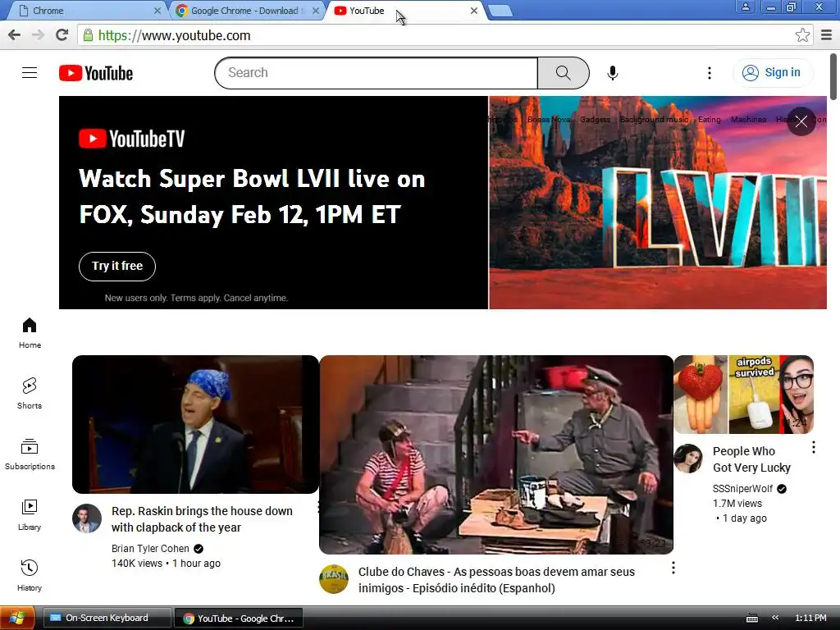Open History in sidebar
840x630 pixels.
30,575
